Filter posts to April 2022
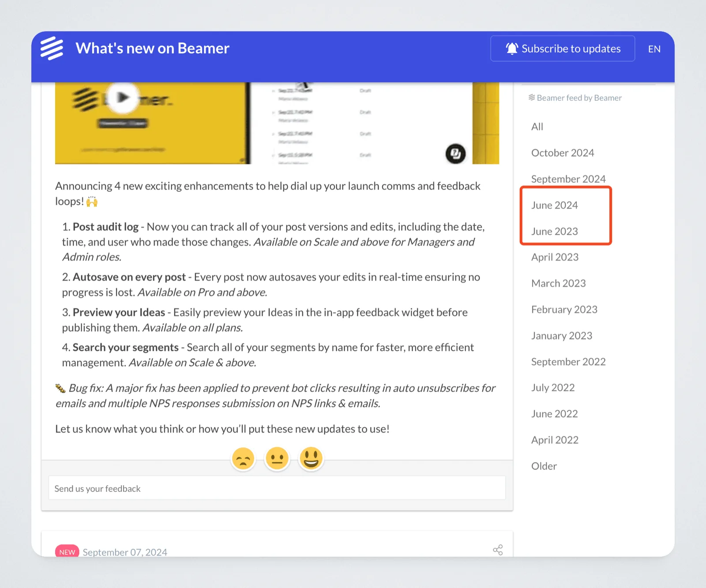 tap(555, 440)
